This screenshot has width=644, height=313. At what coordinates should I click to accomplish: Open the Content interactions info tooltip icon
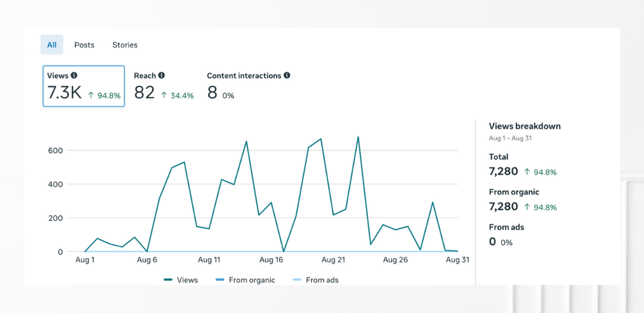(x=287, y=76)
